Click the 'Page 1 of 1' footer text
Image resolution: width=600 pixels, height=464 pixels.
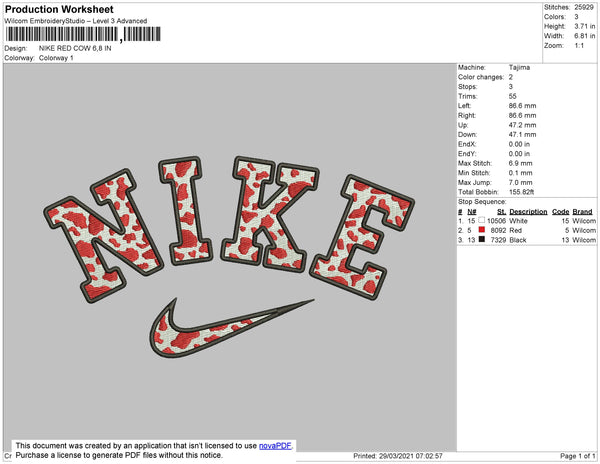(x=578, y=456)
